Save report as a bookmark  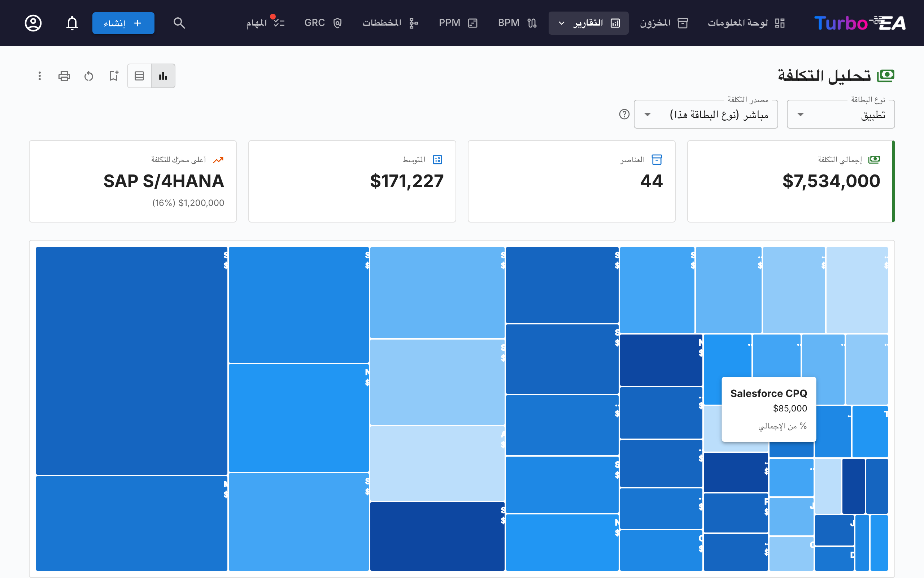(113, 76)
